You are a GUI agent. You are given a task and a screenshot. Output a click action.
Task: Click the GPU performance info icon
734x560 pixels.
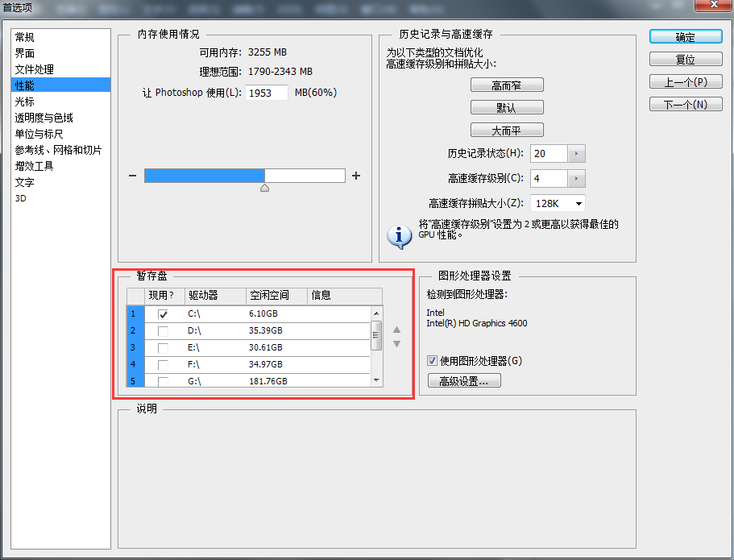pos(400,236)
